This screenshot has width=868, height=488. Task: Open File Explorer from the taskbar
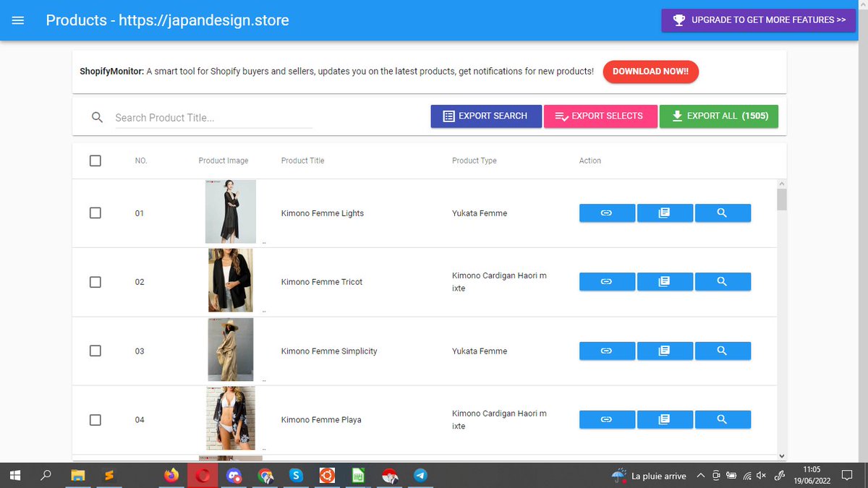[77, 476]
